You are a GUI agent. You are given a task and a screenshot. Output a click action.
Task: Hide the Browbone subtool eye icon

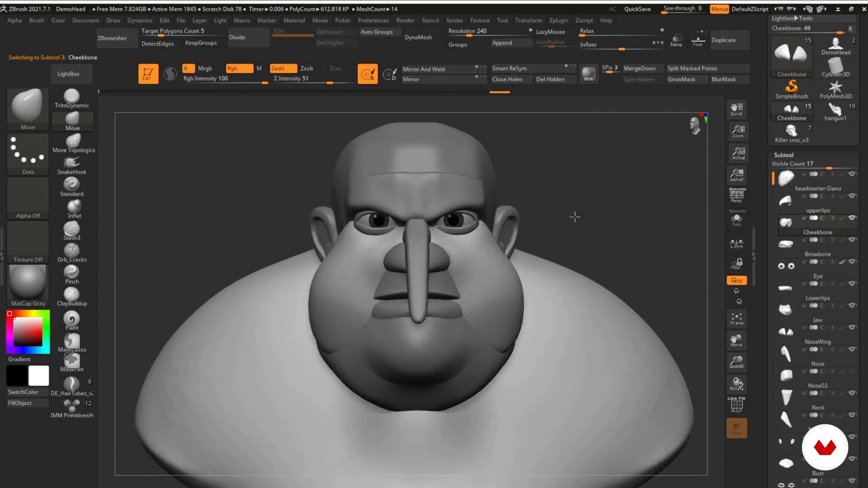point(852,240)
